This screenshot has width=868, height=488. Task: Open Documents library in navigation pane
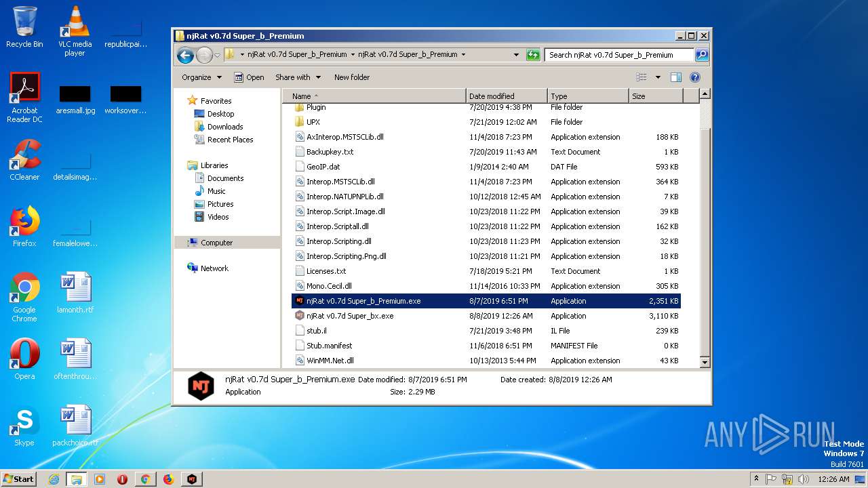pyautogui.click(x=219, y=178)
